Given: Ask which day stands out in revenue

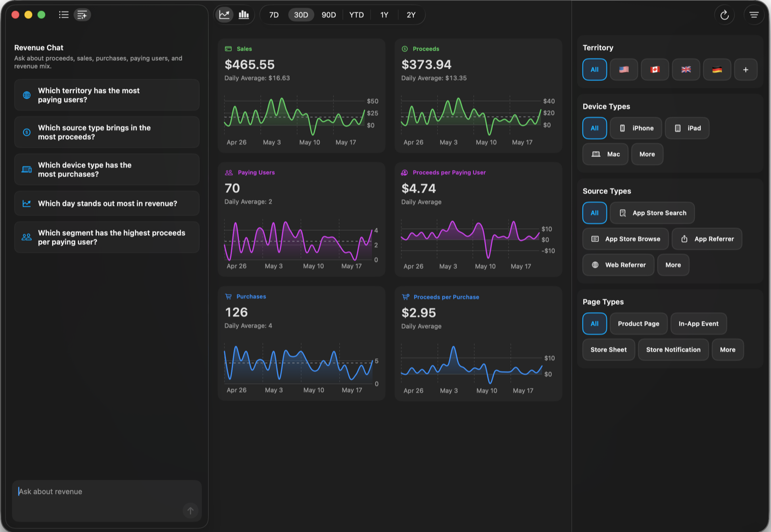Looking at the screenshot, I should point(107,203).
